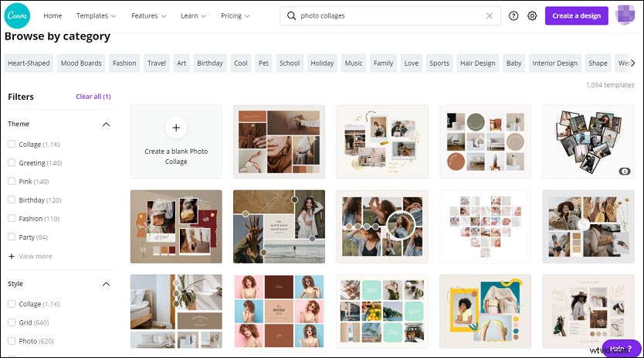The height and width of the screenshot is (358, 644).
Task: Open the Pricing dropdown menu
Action: (235, 15)
